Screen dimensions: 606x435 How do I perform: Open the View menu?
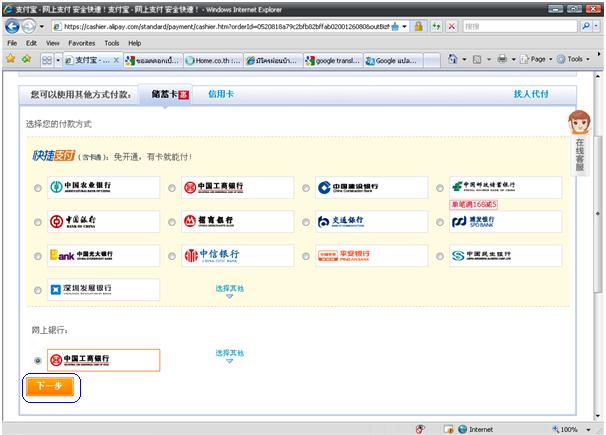point(53,43)
